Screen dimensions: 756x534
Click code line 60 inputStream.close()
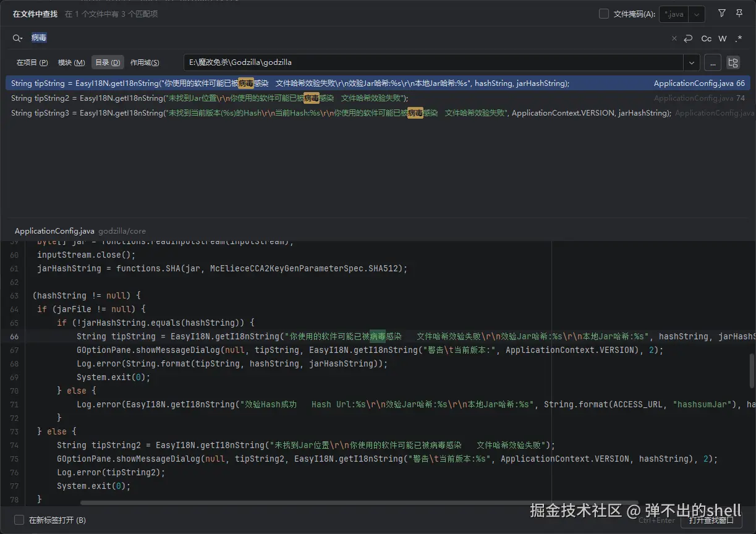[x=86, y=255]
